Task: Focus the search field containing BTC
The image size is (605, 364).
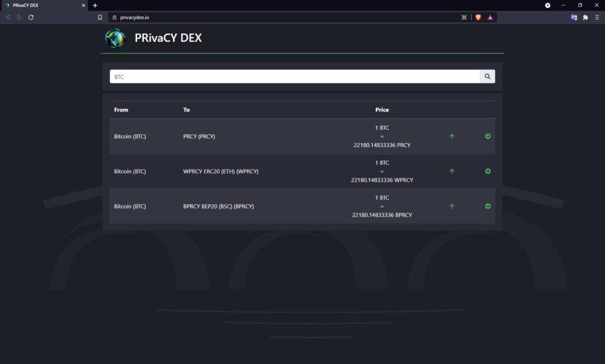Action: pyautogui.click(x=294, y=76)
